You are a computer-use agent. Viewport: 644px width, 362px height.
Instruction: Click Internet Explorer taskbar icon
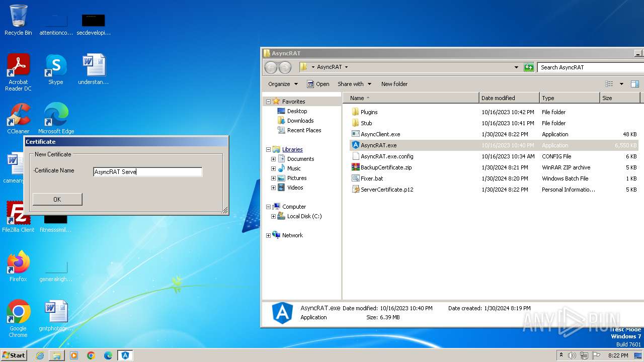tap(40, 355)
